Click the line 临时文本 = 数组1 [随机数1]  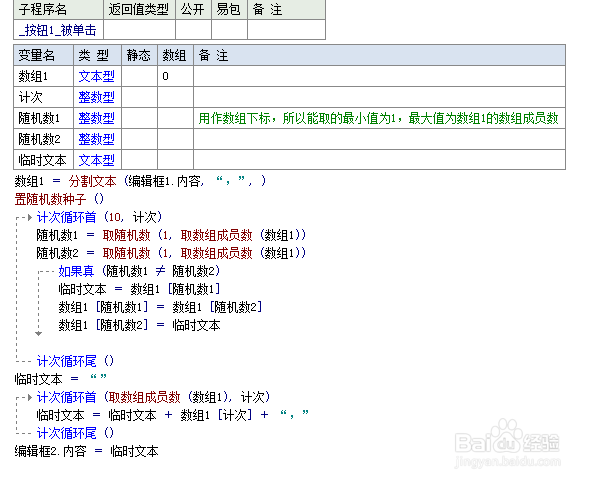click(x=140, y=289)
